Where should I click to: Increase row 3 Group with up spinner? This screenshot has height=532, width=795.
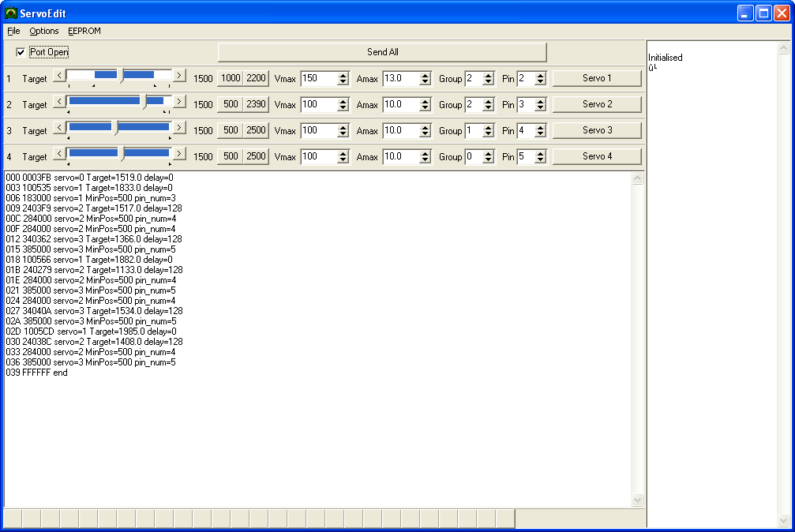tap(488, 127)
